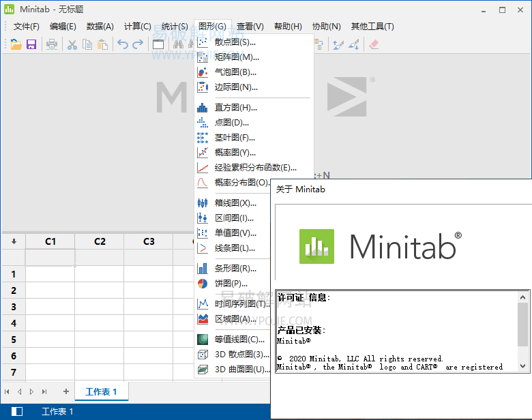Toggle the panel layout icon in status bar

click(x=17, y=411)
